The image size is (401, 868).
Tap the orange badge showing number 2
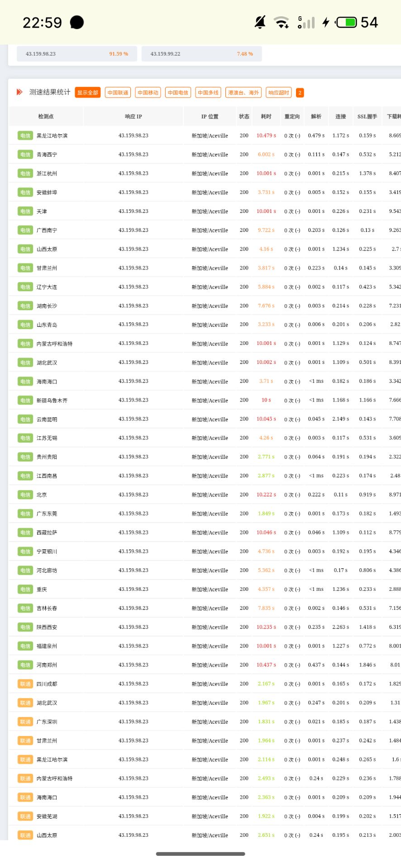click(300, 93)
